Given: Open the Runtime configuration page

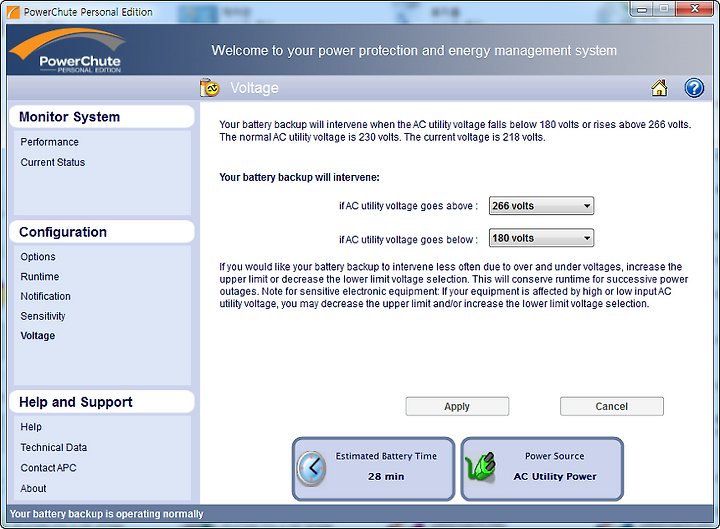Looking at the screenshot, I should 39,276.
